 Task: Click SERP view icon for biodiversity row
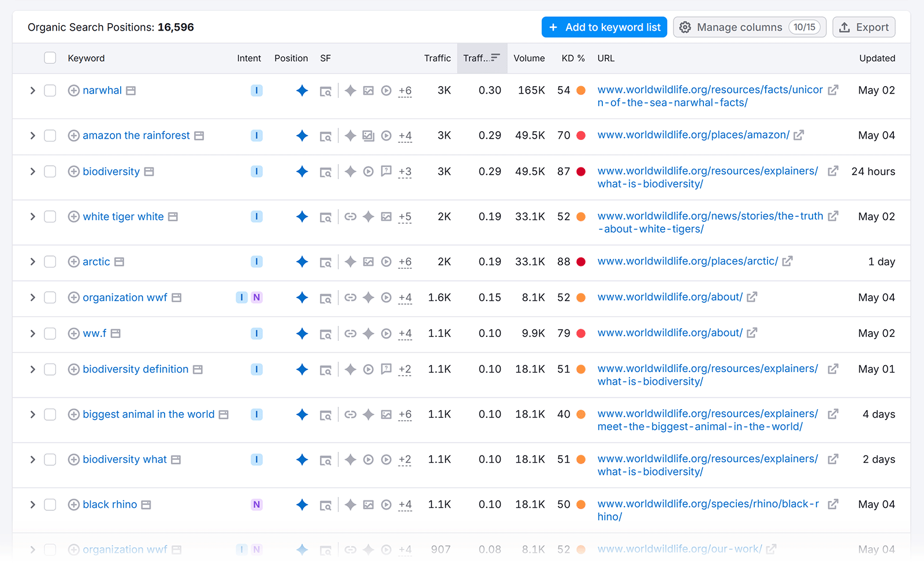[x=326, y=172]
